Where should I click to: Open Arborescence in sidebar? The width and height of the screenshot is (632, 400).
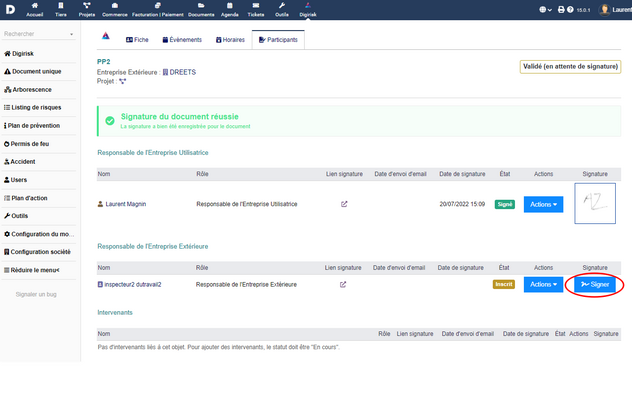coord(28,90)
